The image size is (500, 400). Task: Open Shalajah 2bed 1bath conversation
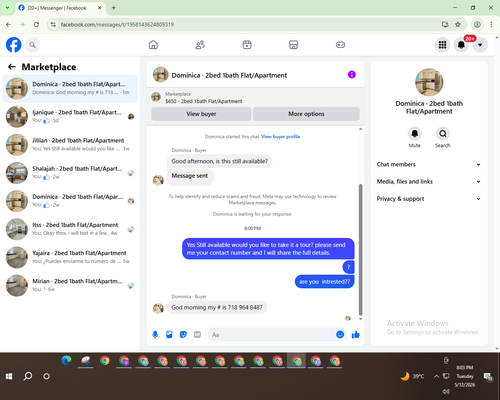(70, 173)
